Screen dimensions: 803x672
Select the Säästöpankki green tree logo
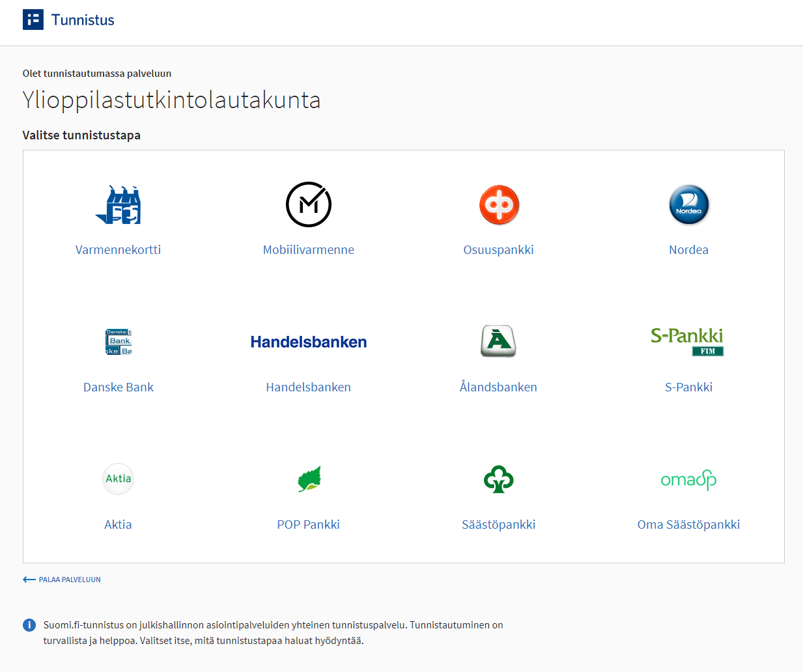tap(499, 479)
